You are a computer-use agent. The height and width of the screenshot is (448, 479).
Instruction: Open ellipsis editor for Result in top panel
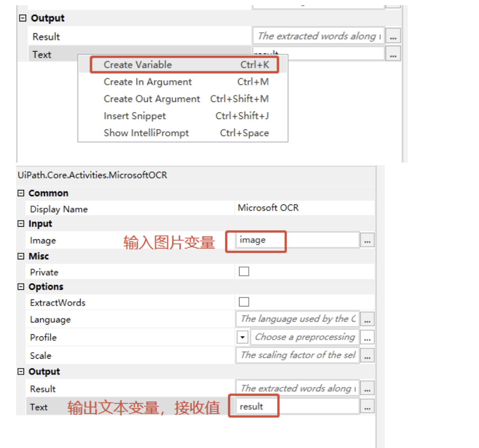392,36
